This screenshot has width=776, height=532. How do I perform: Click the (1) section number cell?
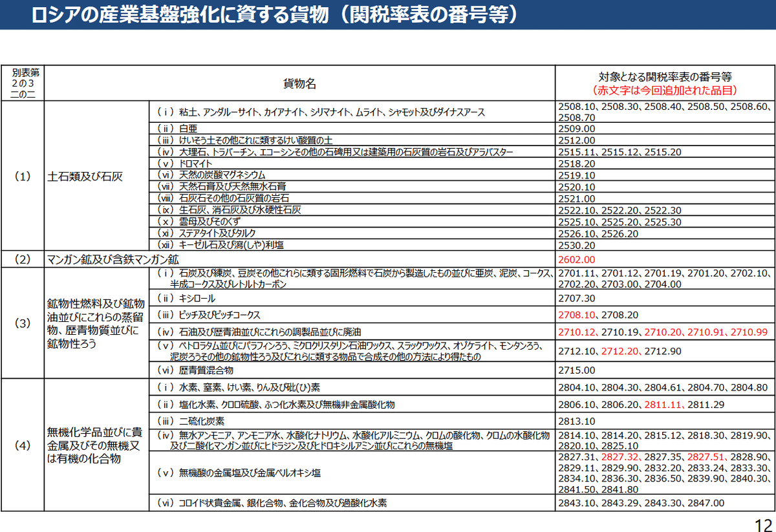pyautogui.click(x=22, y=176)
